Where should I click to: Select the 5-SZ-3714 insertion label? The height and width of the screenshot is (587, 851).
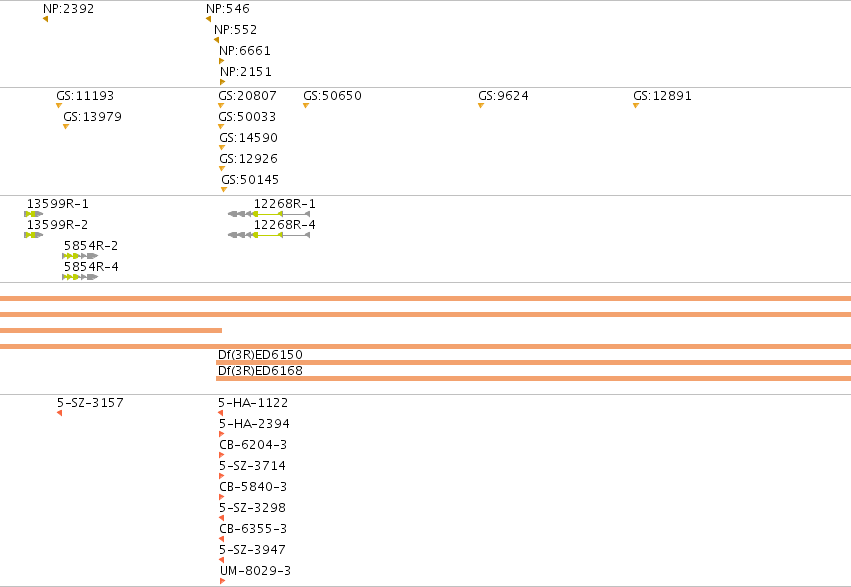[x=252, y=466]
